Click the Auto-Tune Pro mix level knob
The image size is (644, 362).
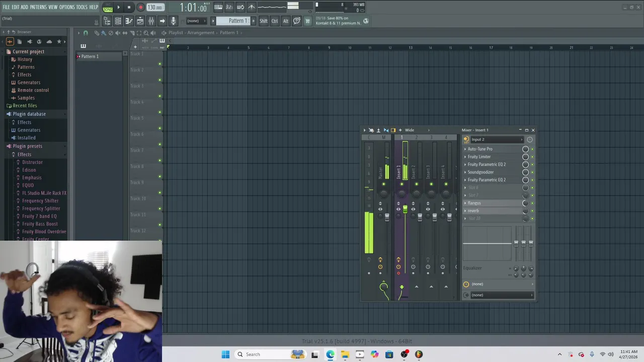tap(525, 149)
